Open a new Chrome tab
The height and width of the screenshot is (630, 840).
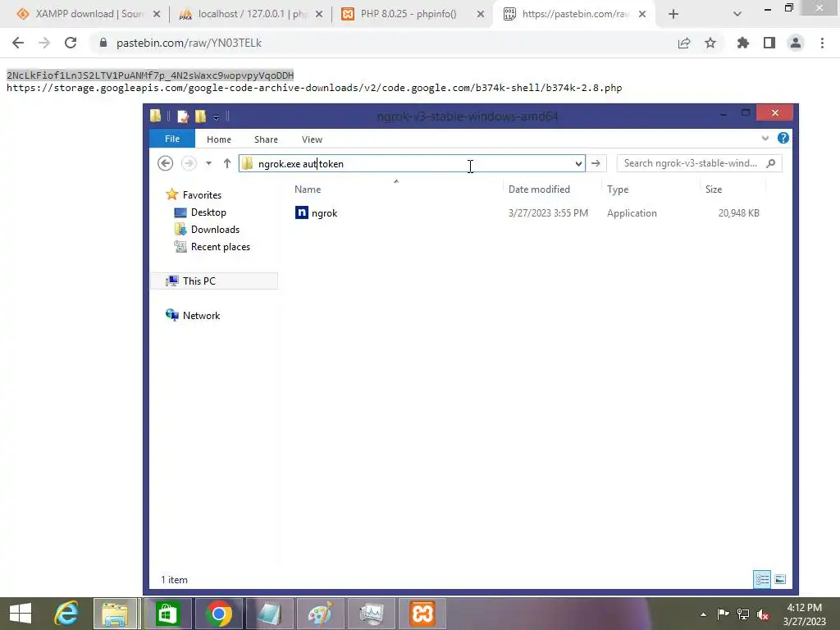tap(673, 14)
